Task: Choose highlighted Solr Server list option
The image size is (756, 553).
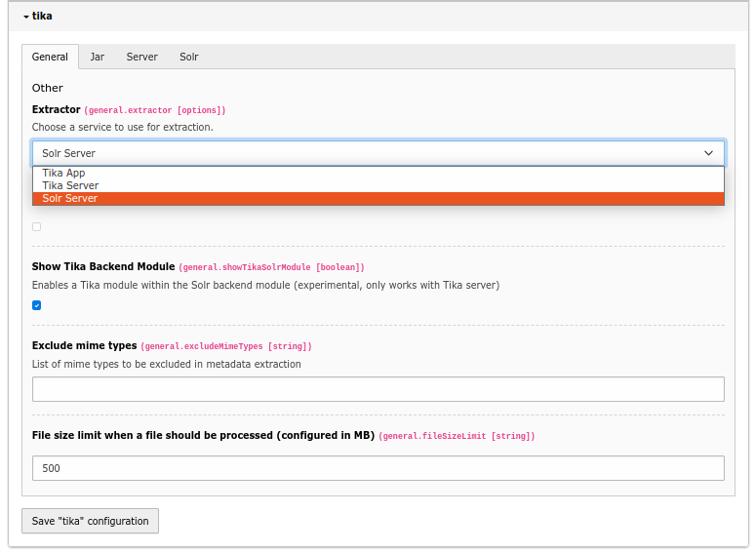Action: [378, 199]
